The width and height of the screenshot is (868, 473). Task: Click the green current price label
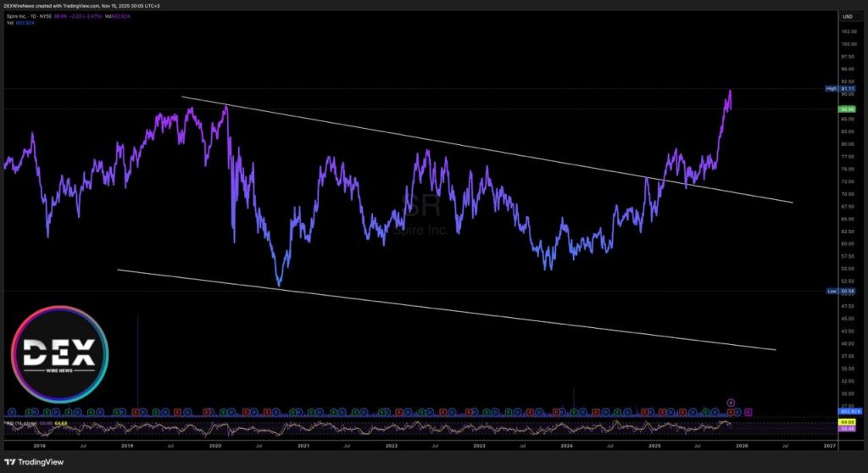(848, 109)
